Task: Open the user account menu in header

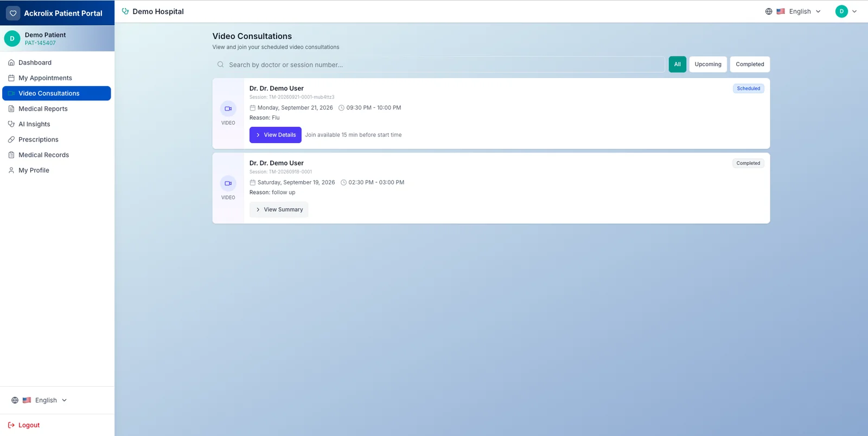Action: 846,11
